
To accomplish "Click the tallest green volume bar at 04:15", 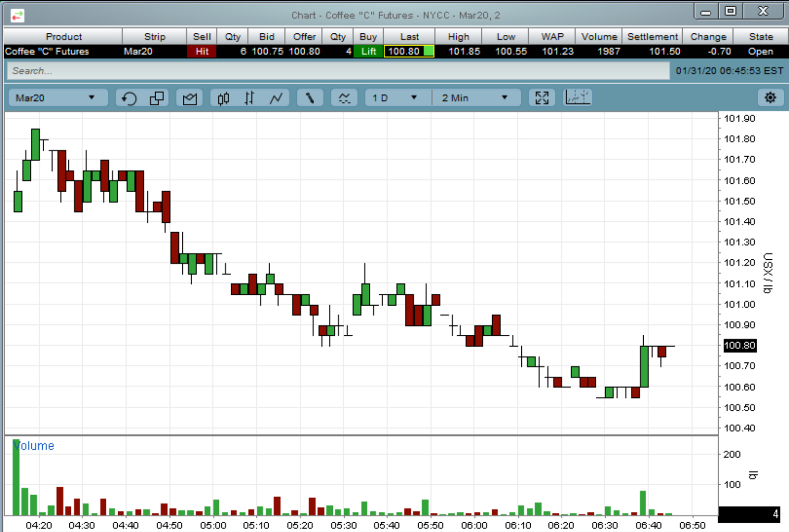I will (16, 477).
